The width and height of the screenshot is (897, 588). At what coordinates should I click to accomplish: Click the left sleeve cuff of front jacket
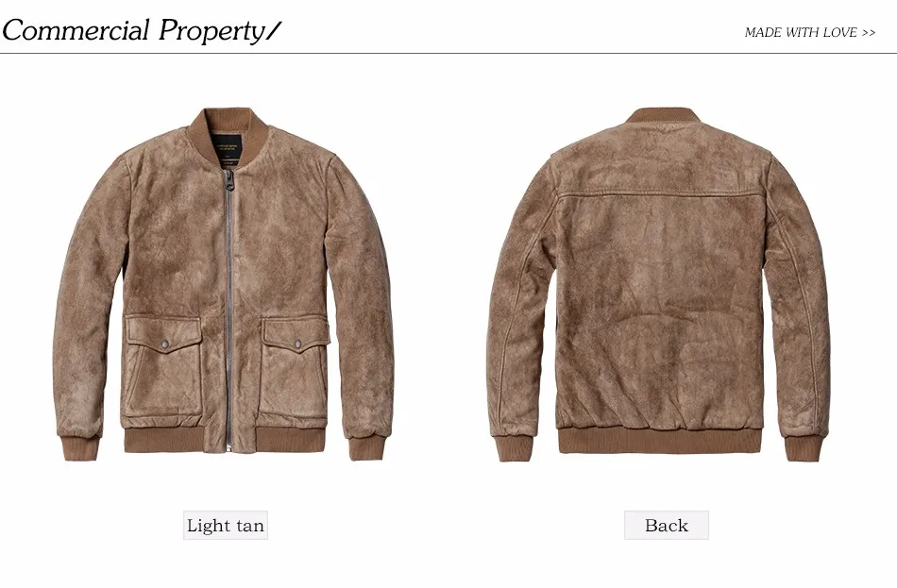coord(80,447)
